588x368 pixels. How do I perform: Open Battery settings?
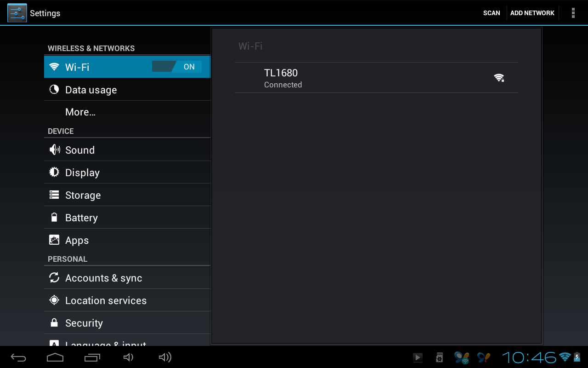pos(127,218)
